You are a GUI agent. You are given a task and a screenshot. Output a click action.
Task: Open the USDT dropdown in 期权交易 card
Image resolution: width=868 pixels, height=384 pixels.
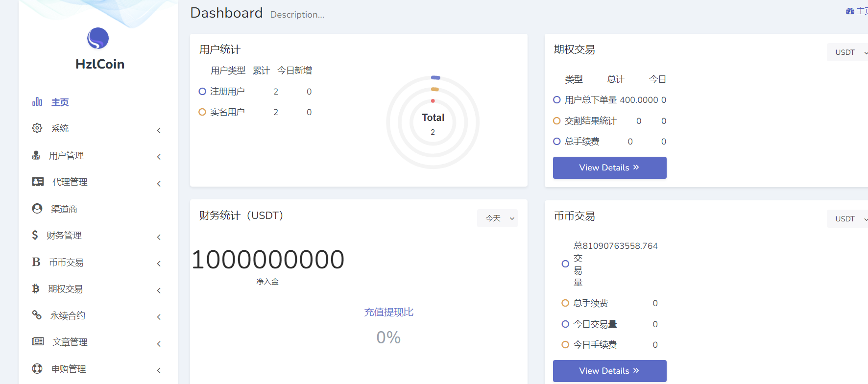point(847,52)
